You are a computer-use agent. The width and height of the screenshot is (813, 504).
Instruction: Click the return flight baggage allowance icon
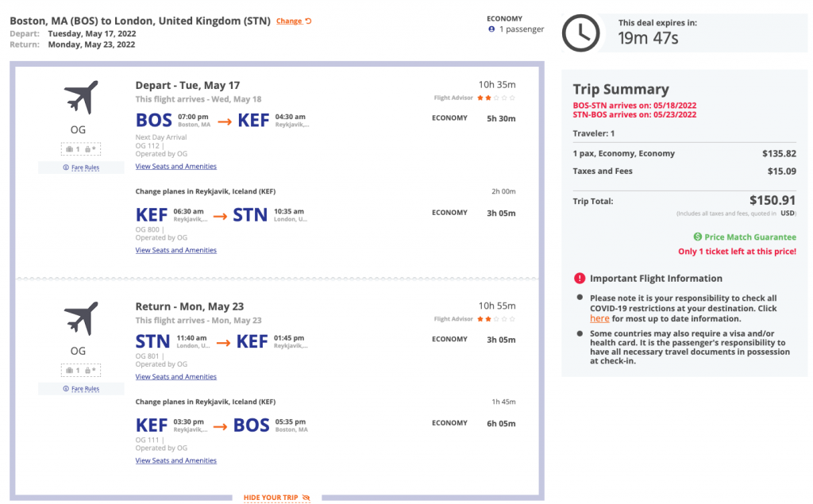[81, 370]
